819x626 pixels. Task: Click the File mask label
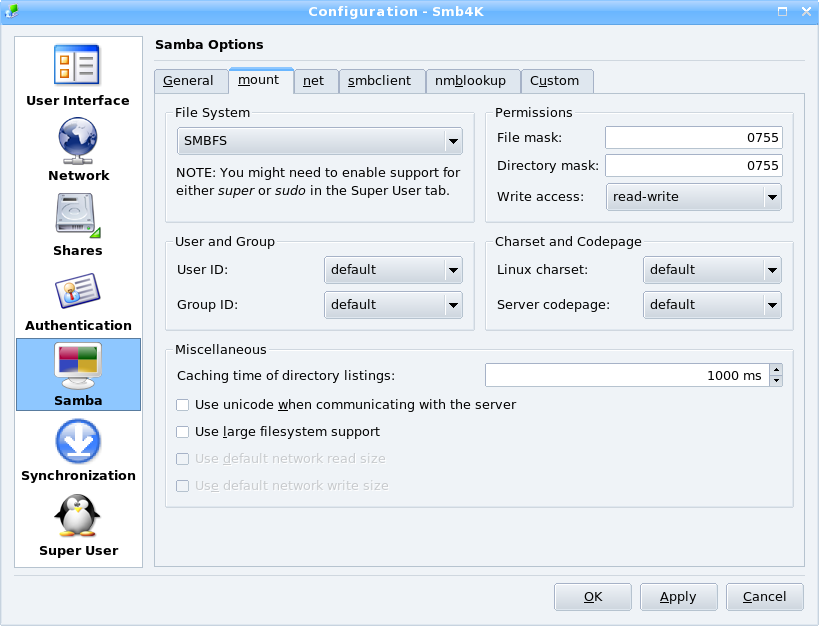point(529,138)
